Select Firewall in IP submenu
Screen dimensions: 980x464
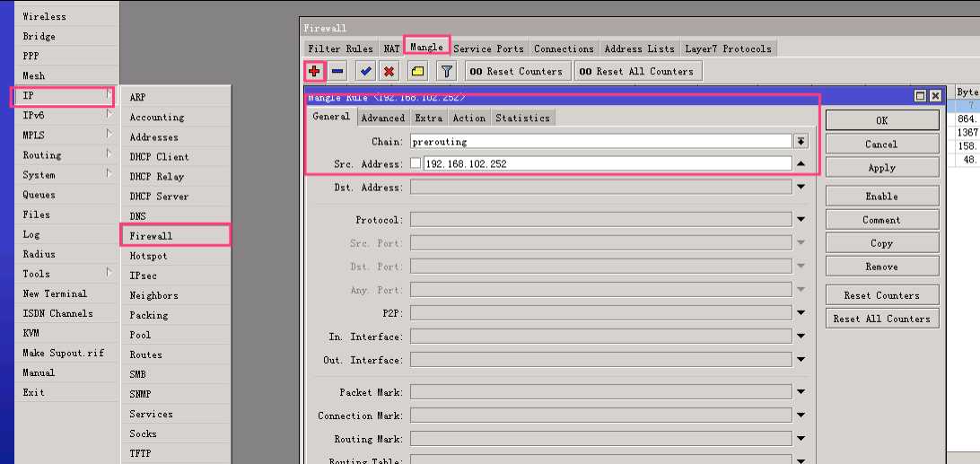tap(175, 236)
